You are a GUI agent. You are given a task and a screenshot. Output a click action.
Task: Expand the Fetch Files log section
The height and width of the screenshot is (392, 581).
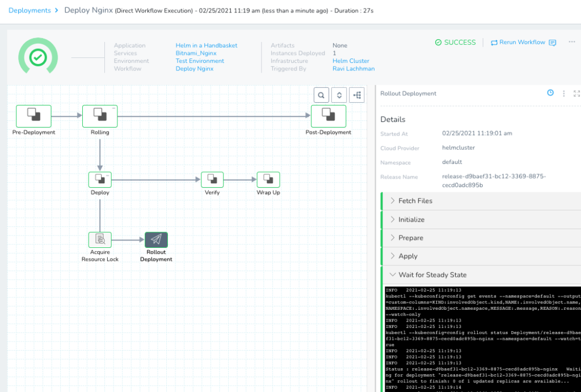[x=481, y=201]
